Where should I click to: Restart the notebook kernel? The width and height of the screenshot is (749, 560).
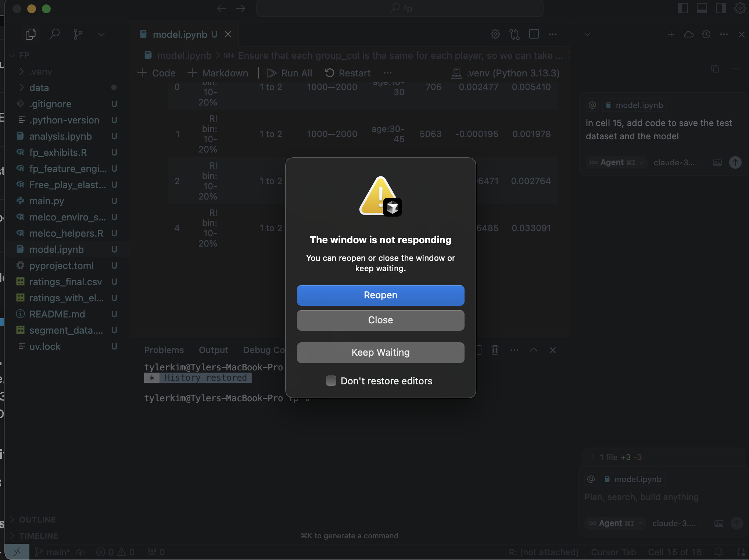348,73
